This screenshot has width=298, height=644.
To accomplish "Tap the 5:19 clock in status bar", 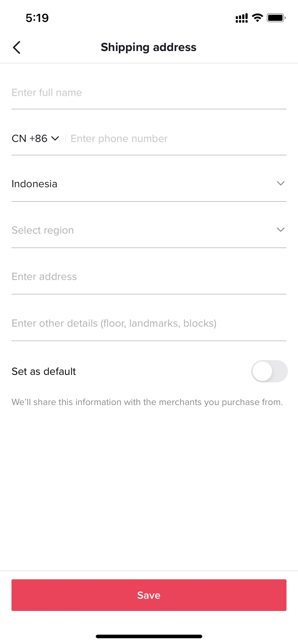I will coord(37,18).
